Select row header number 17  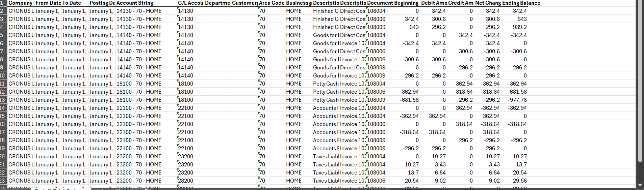coord(3,132)
